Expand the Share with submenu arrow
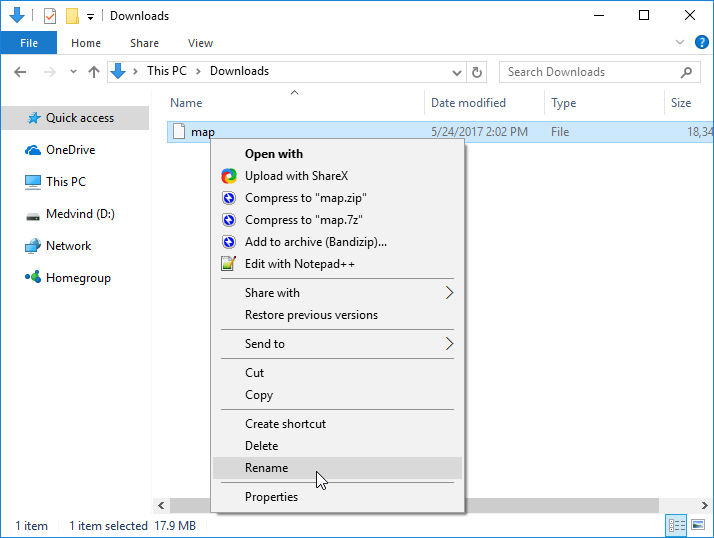 coord(449,293)
